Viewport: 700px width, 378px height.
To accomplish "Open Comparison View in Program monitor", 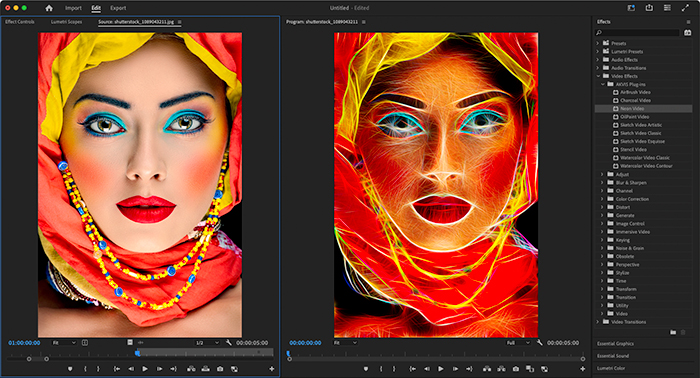I will 530,369.
